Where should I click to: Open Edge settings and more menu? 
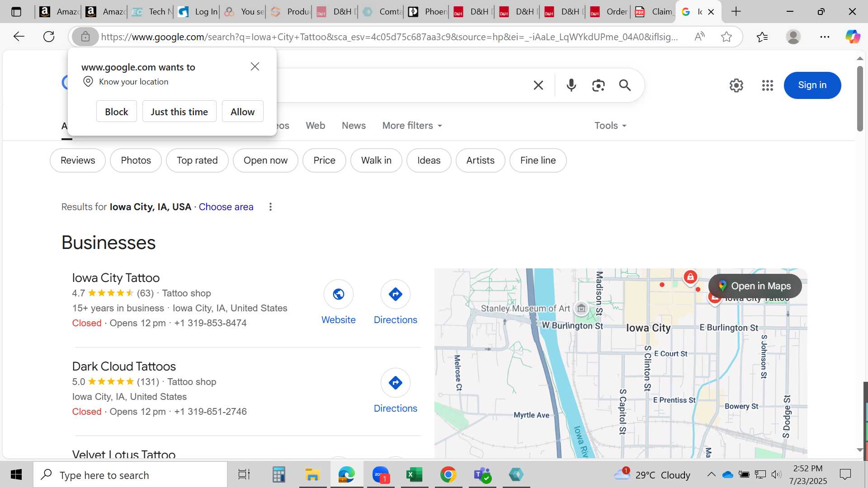825,37
